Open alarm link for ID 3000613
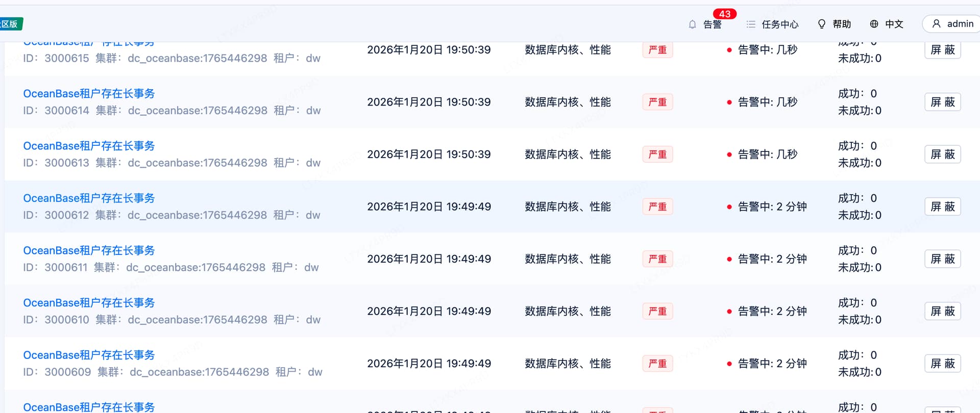Screen dimensions: 980x413 [89, 146]
